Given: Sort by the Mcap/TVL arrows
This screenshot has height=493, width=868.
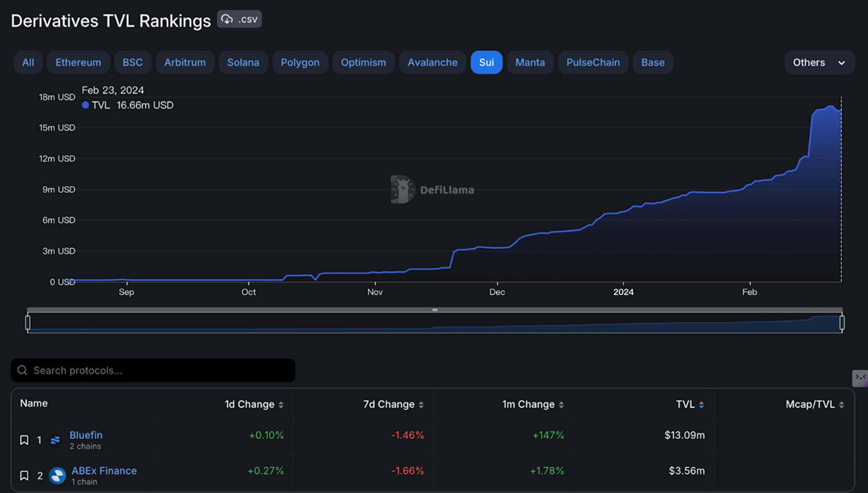Looking at the screenshot, I should click(x=842, y=405).
